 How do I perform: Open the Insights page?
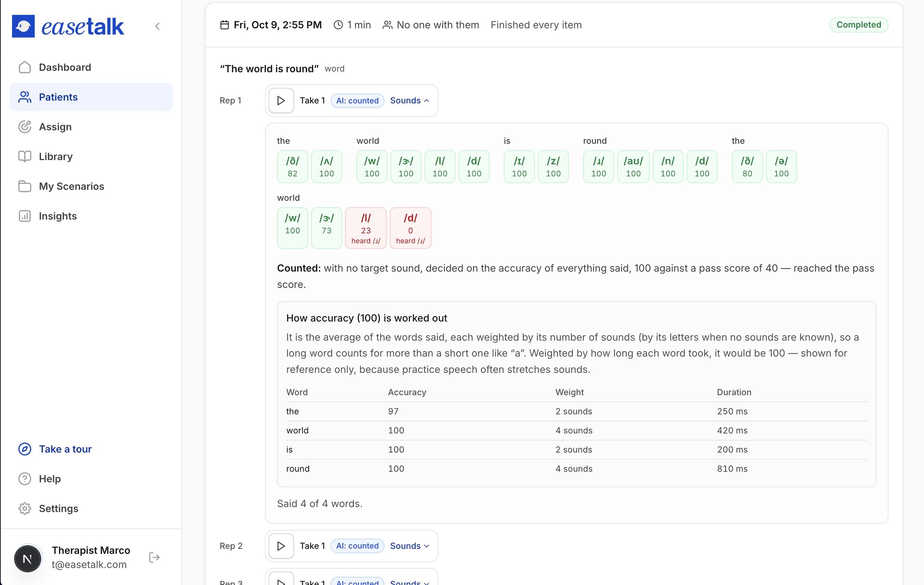point(91,216)
